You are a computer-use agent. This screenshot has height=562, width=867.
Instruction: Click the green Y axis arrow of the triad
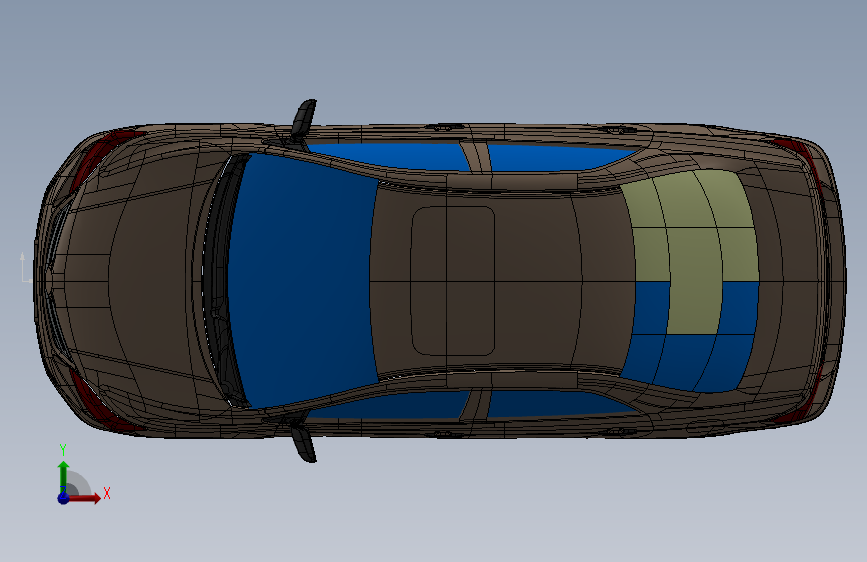coord(64,476)
